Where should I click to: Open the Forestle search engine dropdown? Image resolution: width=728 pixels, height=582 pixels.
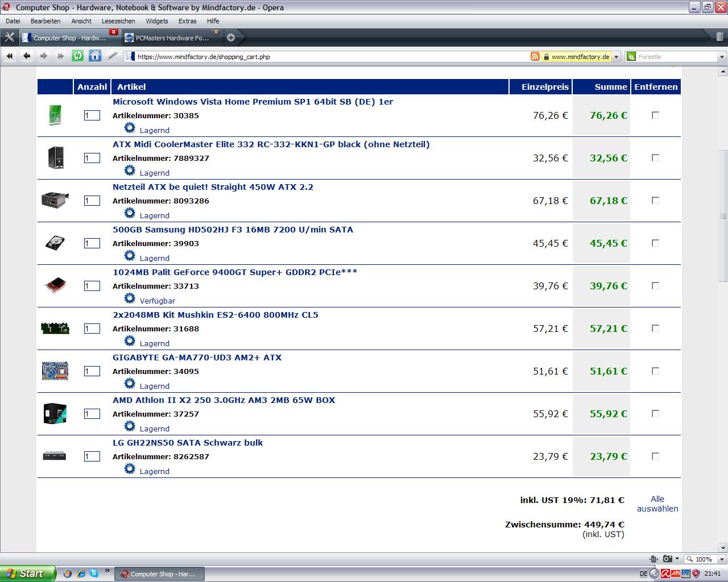[722, 56]
